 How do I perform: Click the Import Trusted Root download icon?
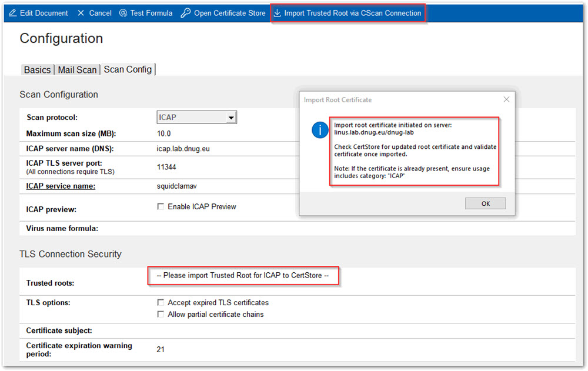point(278,13)
